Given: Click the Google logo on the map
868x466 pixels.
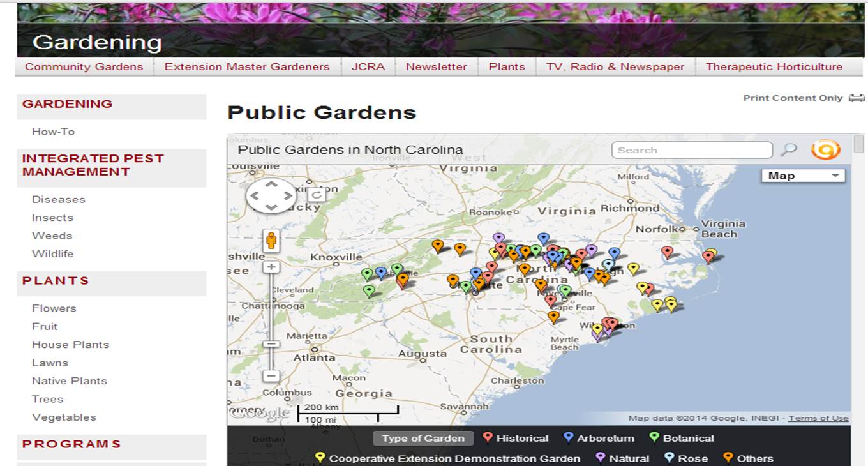Looking at the screenshot, I should click(x=260, y=413).
